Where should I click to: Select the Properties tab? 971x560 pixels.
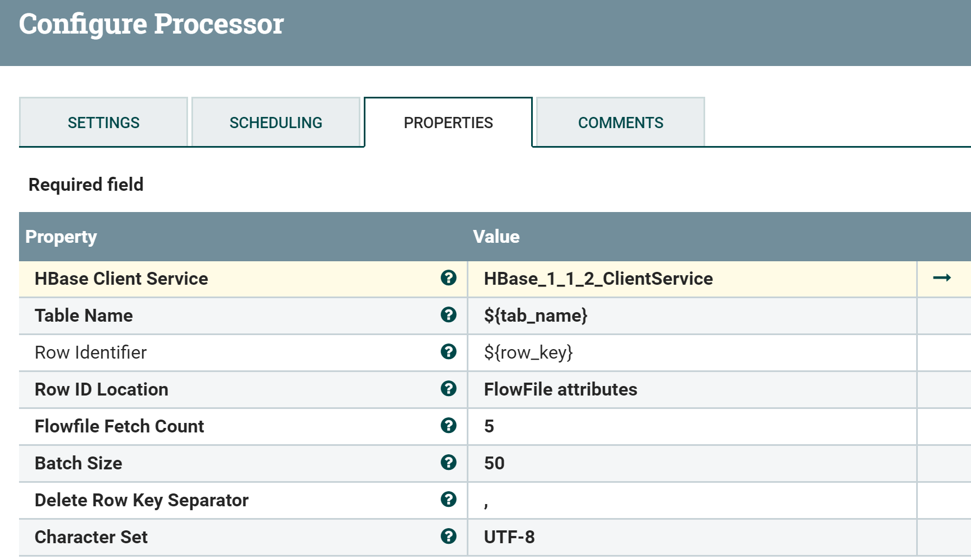coord(448,123)
